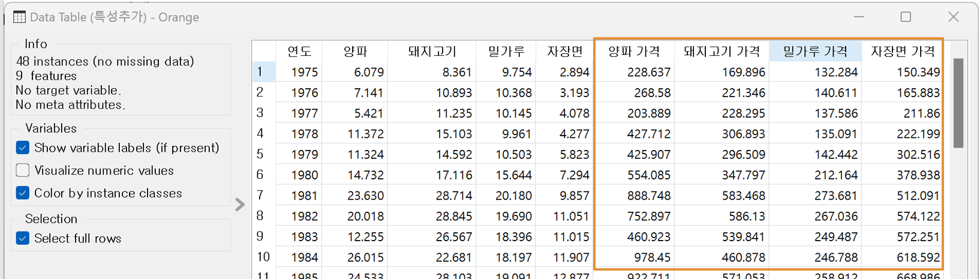This screenshot has width=980, height=279.
Task: Select row header number 10
Action: tap(263, 257)
